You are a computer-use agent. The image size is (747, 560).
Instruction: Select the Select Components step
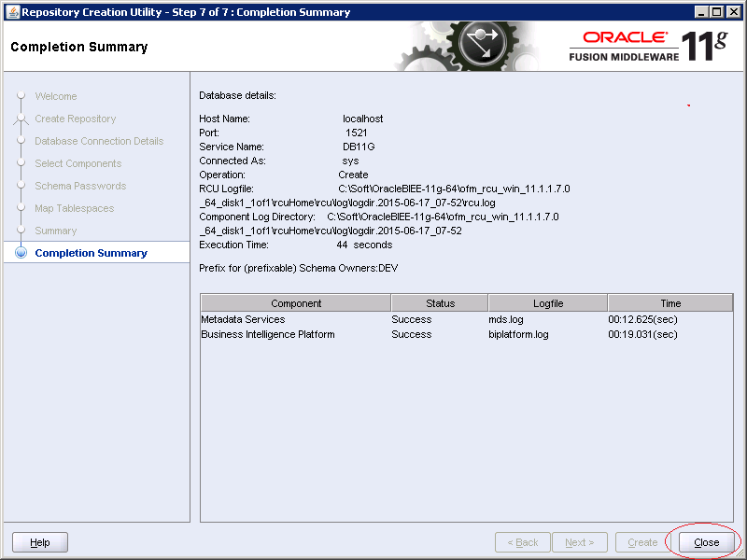78,163
